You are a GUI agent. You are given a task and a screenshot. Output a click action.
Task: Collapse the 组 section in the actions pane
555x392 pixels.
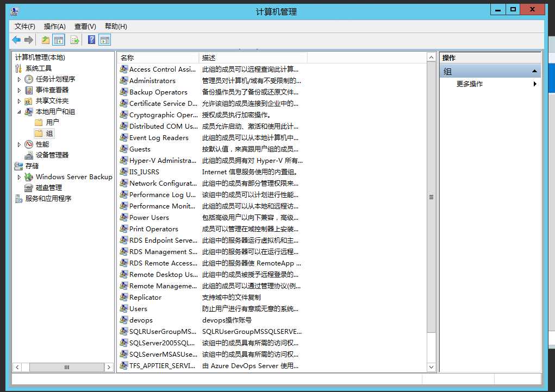(x=535, y=72)
